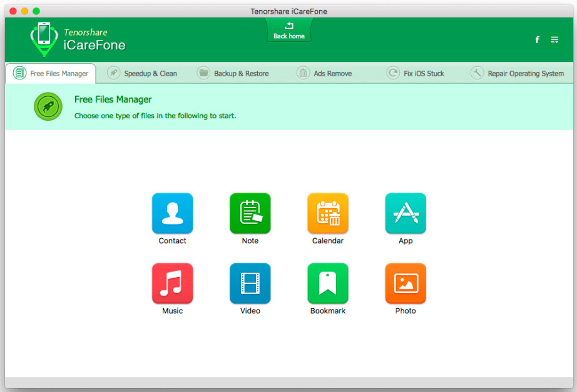Select the Fix iOS Stuck tab
The width and height of the screenshot is (577, 392).
point(416,73)
